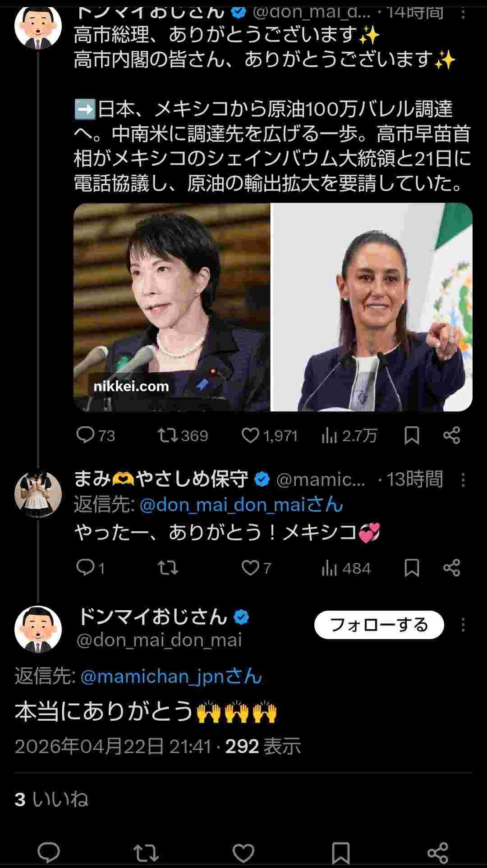Click the フォローする button
Screen dimensions: 487x868
[x=379, y=625]
